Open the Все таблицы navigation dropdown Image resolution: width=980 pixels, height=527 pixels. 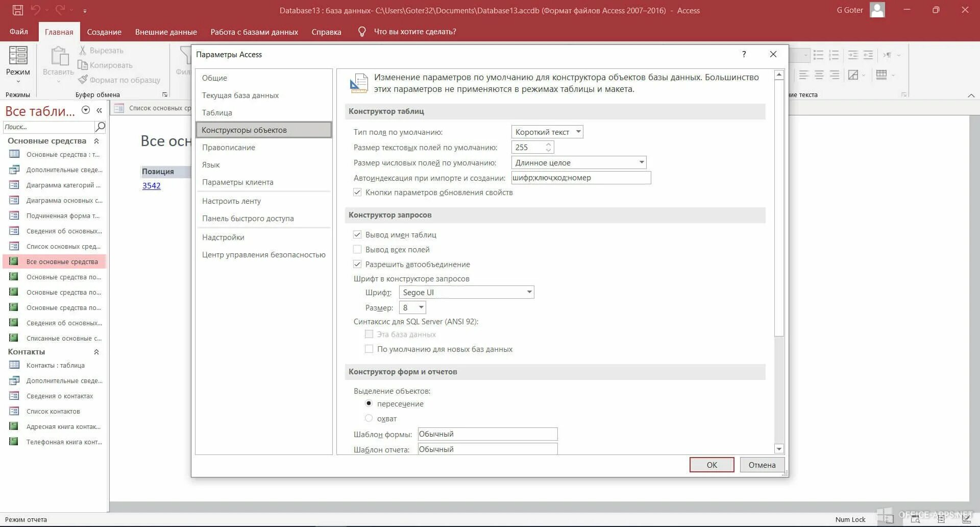[86, 110]
